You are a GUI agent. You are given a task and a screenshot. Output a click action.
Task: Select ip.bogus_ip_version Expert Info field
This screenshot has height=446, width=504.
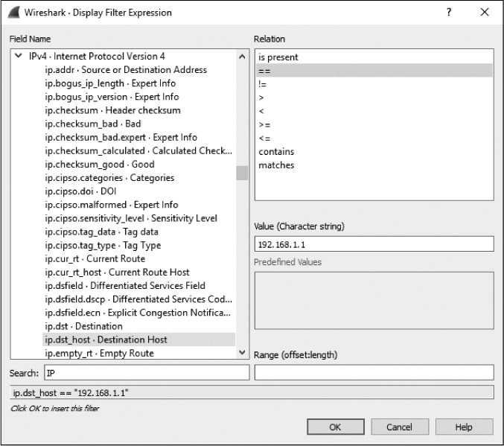(112, 97)
